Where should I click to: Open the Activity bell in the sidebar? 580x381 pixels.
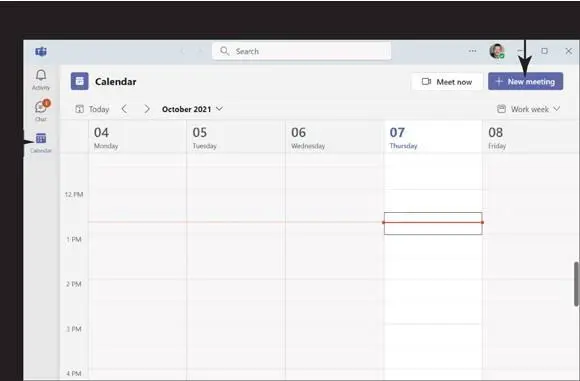point(41,80)
